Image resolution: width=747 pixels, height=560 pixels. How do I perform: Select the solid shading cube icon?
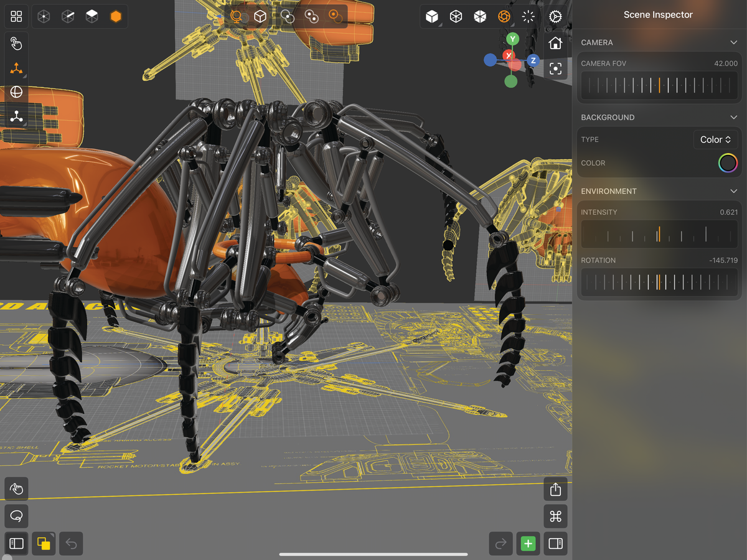431,17
